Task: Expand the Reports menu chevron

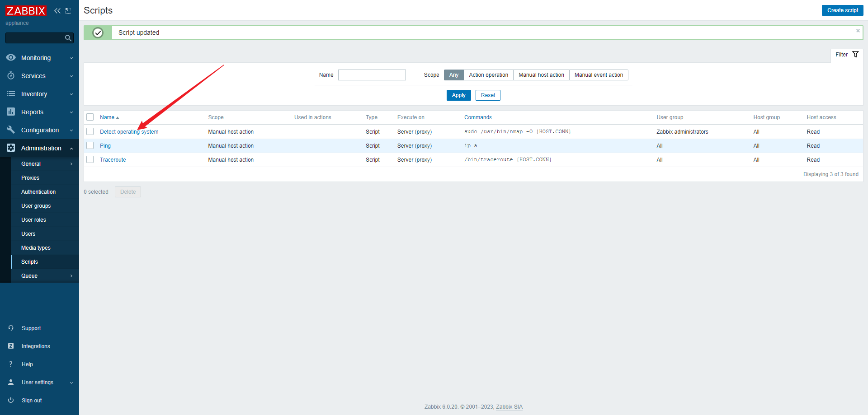Action: [71, 112]
